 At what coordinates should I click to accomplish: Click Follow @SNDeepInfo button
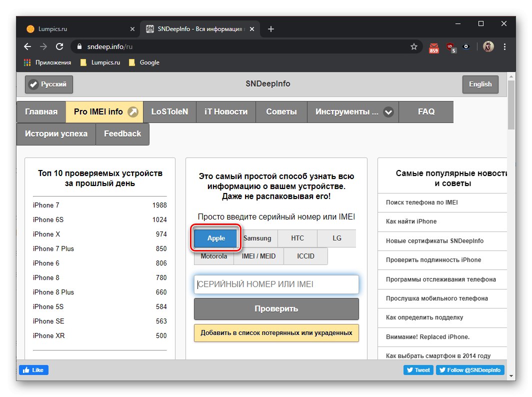470,370
